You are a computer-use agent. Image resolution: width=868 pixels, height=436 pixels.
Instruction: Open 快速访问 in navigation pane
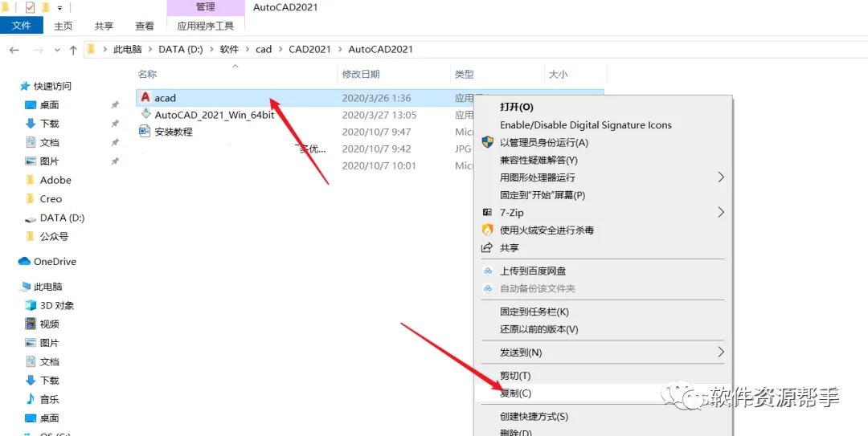coord(52,86)
